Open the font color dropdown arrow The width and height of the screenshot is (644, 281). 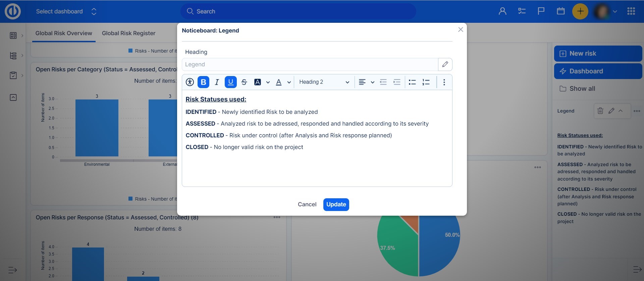(289, 82)
